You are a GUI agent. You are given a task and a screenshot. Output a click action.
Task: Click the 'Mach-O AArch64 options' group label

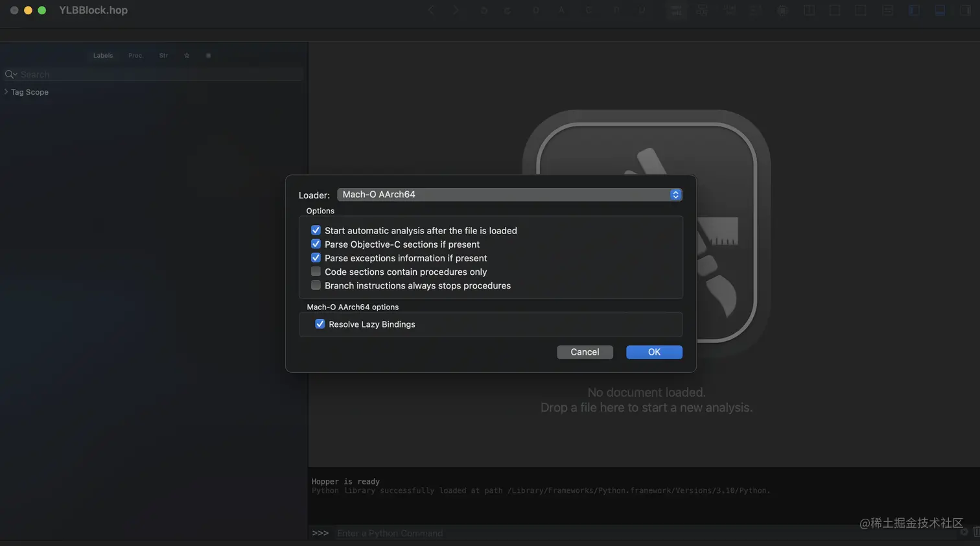(353, 307)
